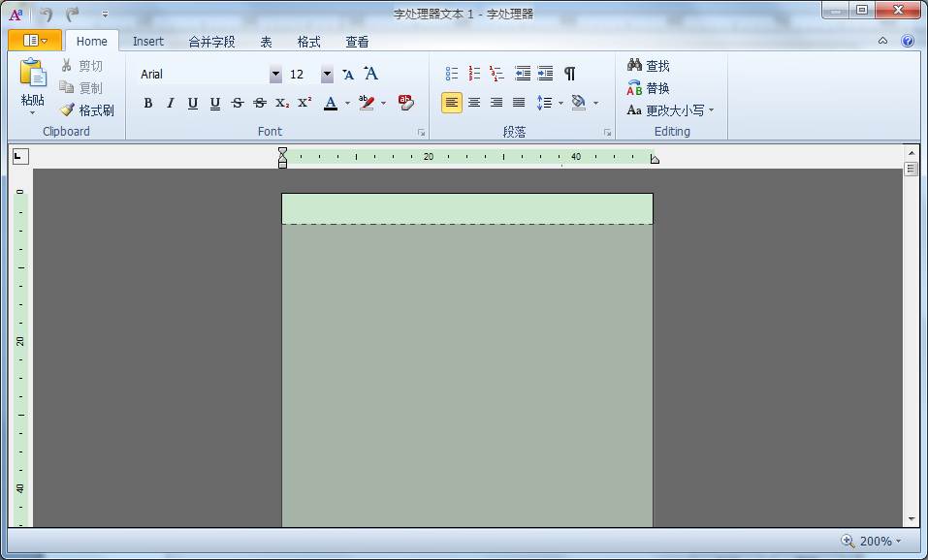928x560 pixels.
Task: Click the numbered list icon
Action: coord(474,74)
